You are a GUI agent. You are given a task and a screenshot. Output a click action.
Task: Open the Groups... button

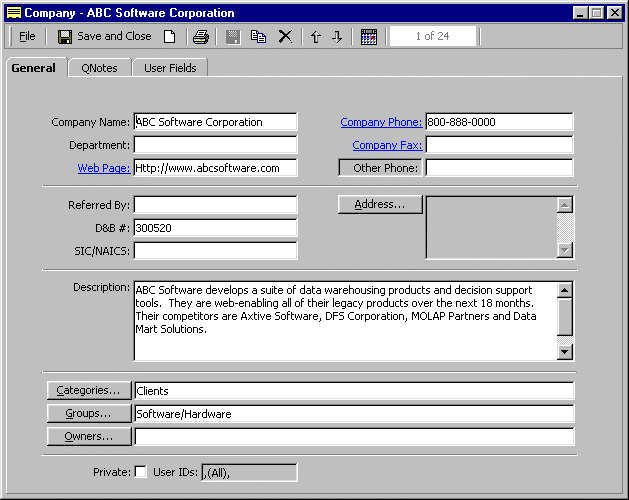point(89,413)
